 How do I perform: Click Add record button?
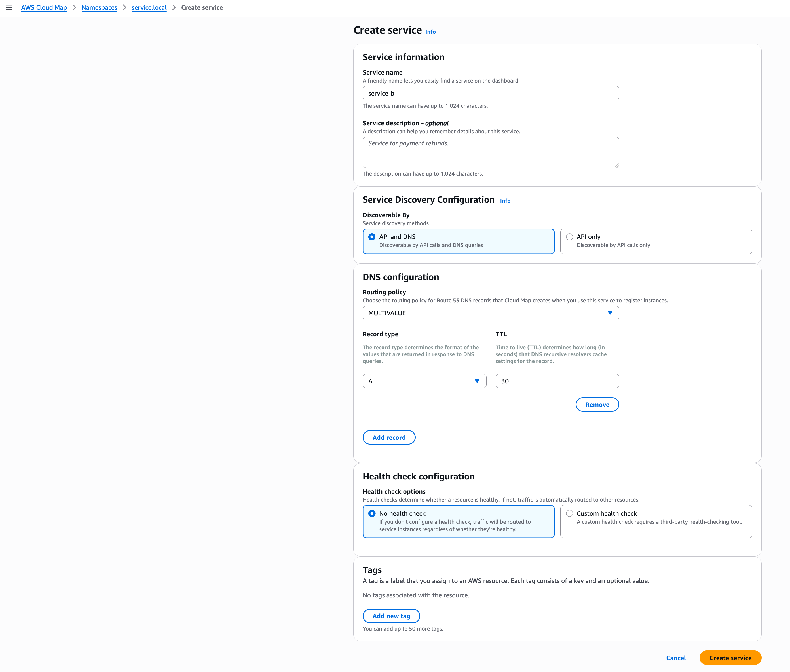(388, 437)
